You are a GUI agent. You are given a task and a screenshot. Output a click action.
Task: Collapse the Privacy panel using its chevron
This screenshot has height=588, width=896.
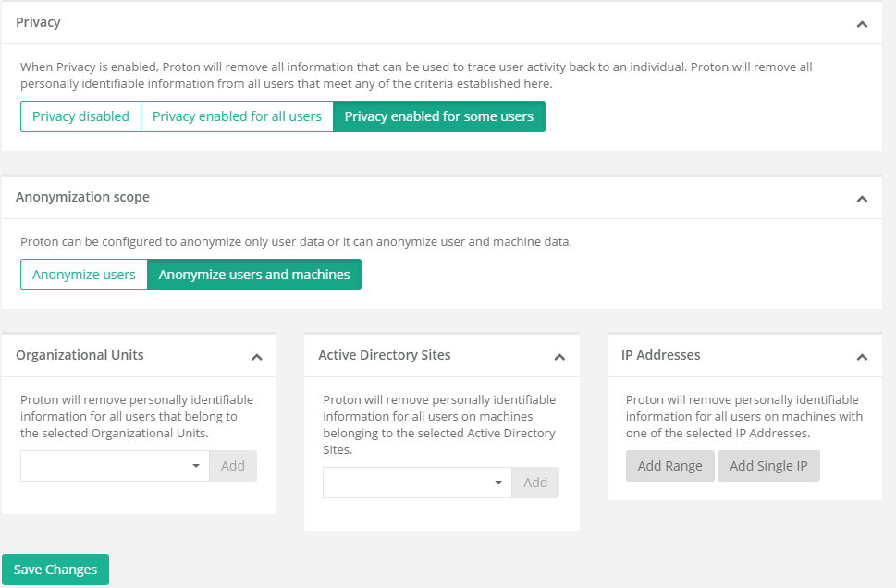click(862, 24)
